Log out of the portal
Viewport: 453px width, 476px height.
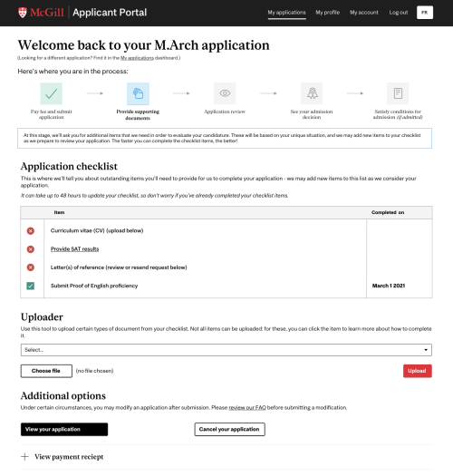[399, 13]
